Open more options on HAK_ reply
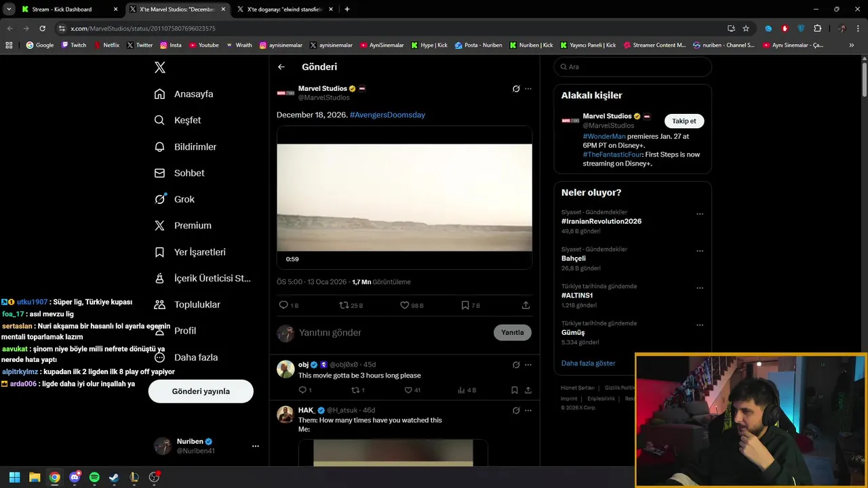This screenshot has width=868, height=488. [x=528, y=410]
